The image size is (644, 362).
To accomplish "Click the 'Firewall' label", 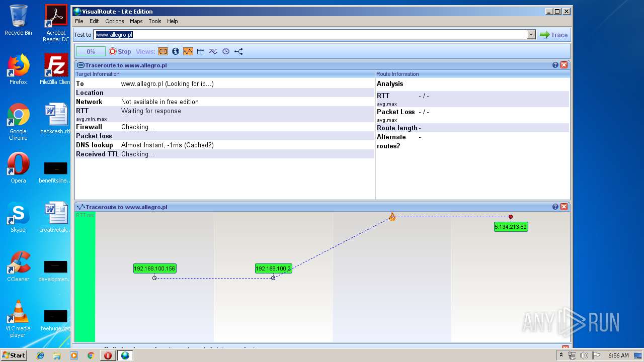I will pyautogui.click(x=89, y=127).
